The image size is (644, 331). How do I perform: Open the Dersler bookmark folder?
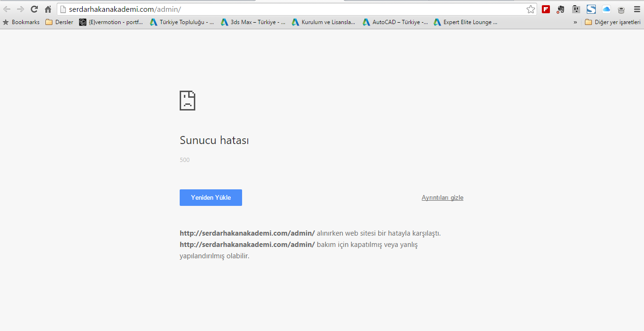59,22
